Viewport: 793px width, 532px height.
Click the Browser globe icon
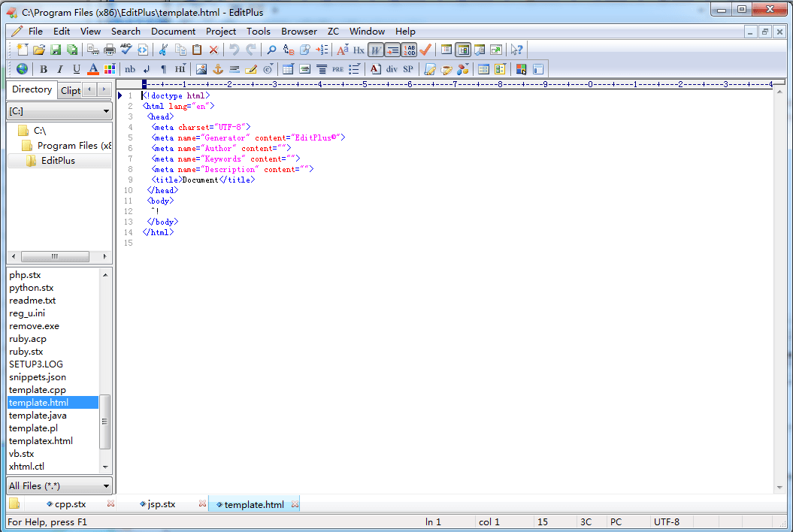click(22, 69)
